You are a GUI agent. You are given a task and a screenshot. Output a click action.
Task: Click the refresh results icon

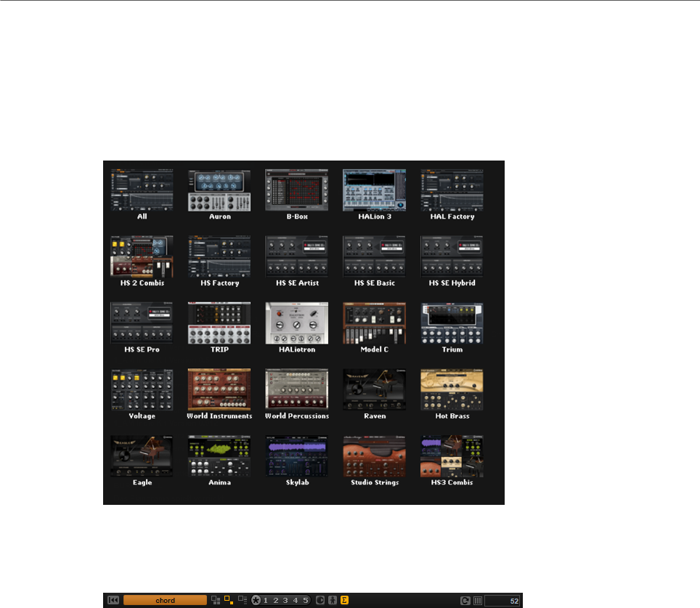pos(465,601)
